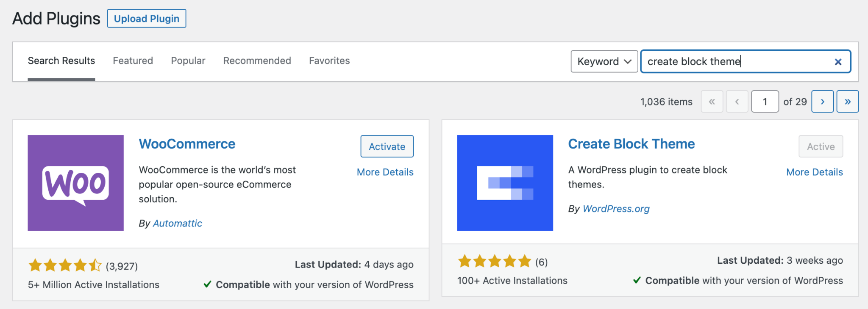The width and height of the screenshot is (868, 309).
Task: Click the WooCommerce logo thumbnail
Action: click(x=75, y=183)
